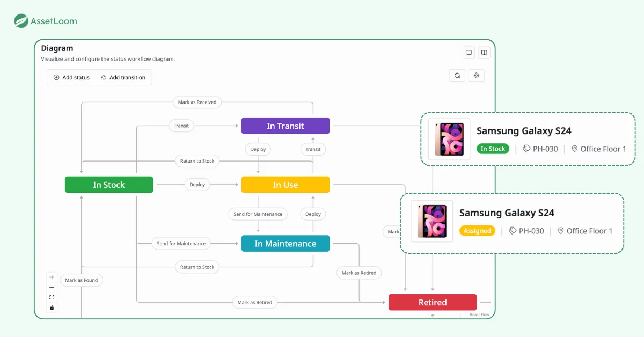
Task: Click Deploy label below In Transit
Action: 258,149
